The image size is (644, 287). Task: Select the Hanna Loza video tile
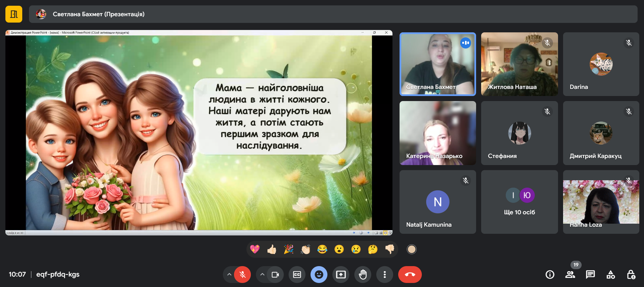click(601, 202)
